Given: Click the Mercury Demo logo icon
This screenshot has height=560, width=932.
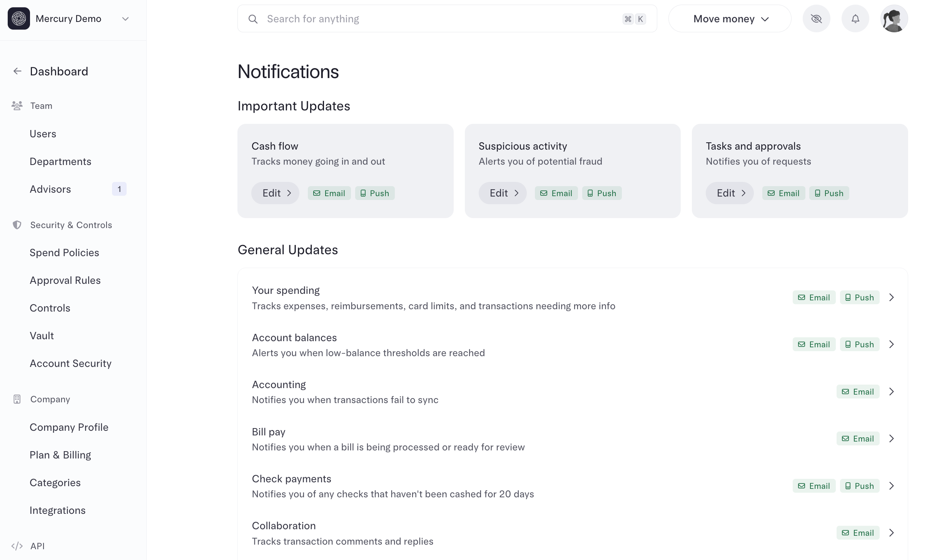Looking at the screenshot, I should point(19,18).
